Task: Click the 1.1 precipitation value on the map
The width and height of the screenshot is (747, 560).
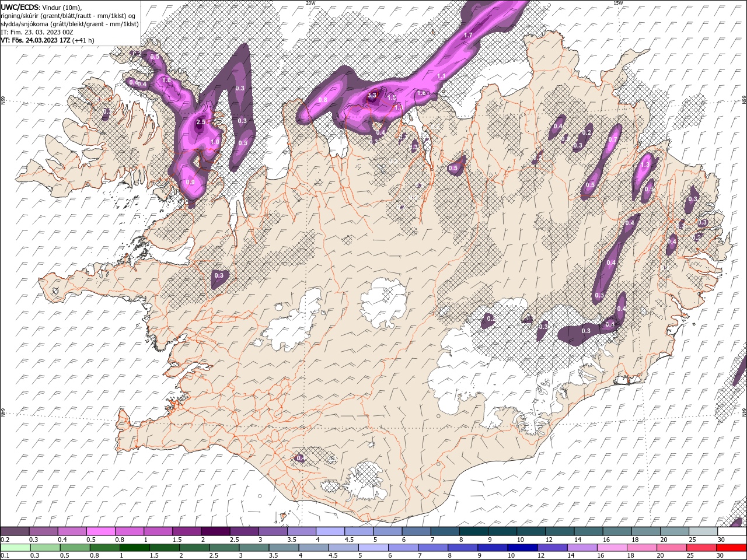Action: click(x=441, y=76)
